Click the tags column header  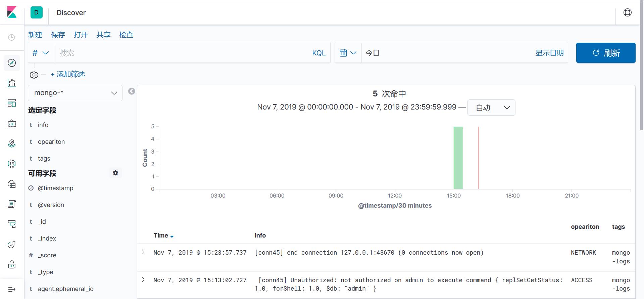(x=618, y=227)
